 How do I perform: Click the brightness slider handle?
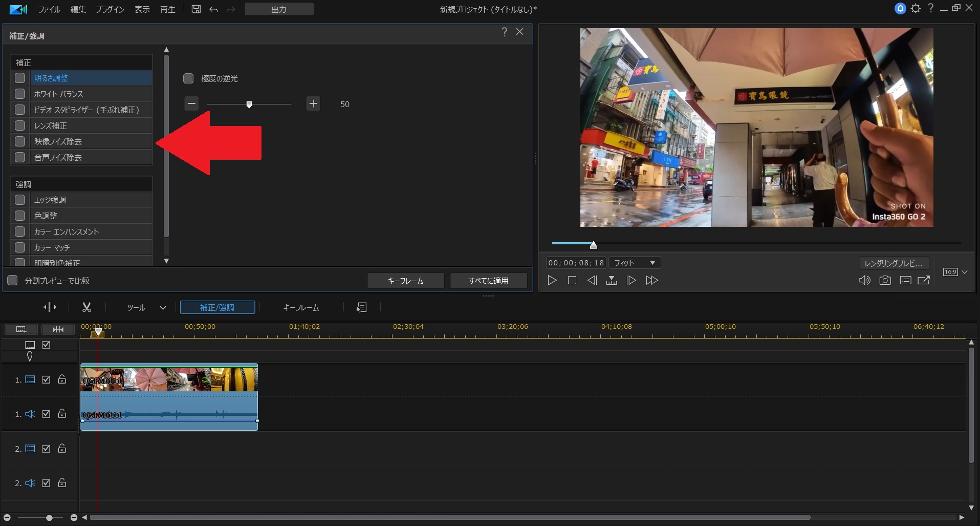click(249, 104)
